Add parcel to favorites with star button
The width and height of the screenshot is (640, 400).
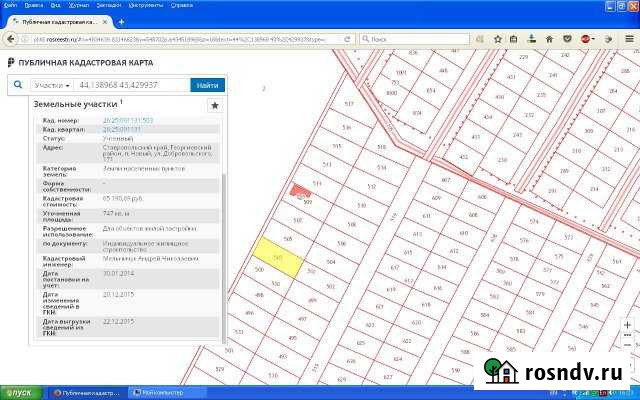(214, 105)
